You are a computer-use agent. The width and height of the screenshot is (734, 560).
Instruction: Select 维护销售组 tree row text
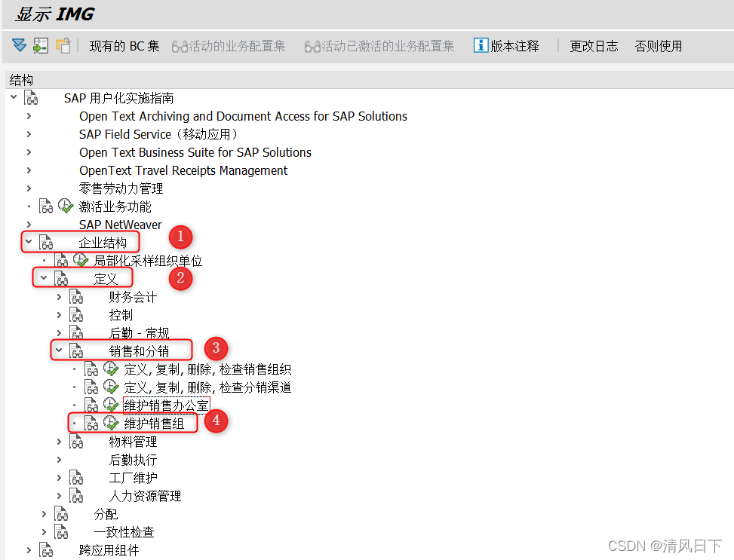pos(154,424)
